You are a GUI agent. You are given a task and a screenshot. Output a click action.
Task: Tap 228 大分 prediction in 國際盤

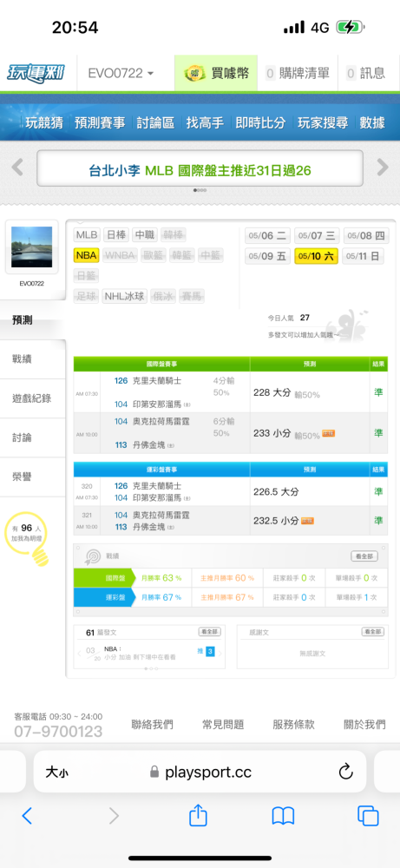tap(272, 392)
